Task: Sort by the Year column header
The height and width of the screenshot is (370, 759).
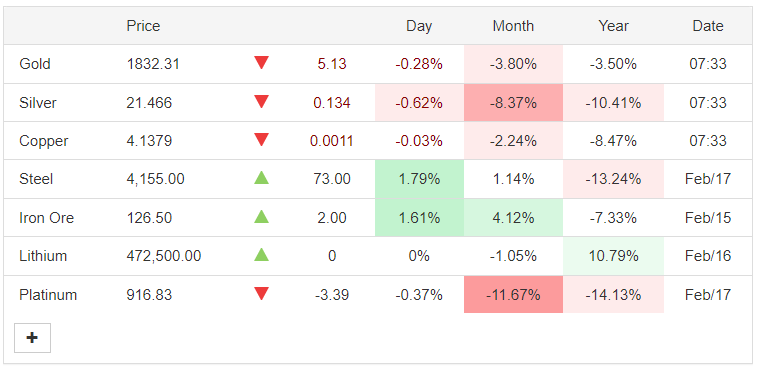Action: [x=613, y=26]
